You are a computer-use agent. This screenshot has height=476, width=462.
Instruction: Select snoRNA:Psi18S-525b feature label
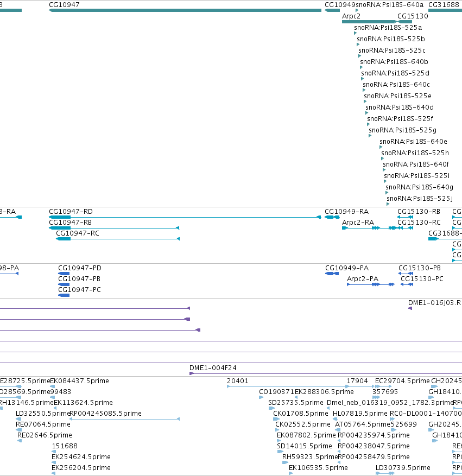pyautogui.click(x=391, y=39)
